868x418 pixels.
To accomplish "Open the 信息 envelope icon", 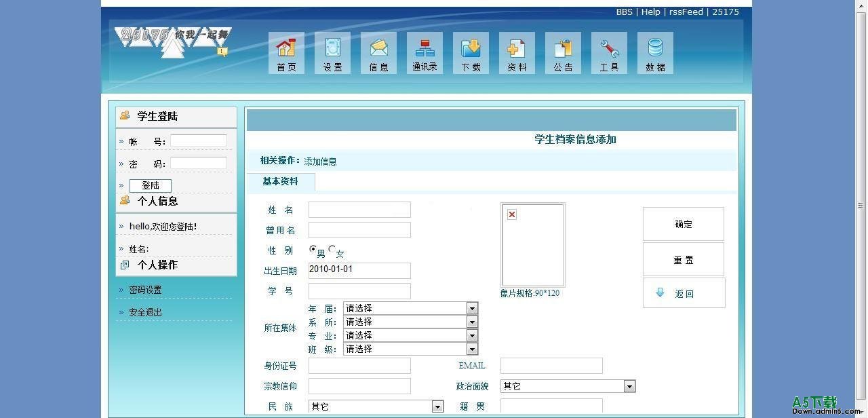I will point(378,53).
